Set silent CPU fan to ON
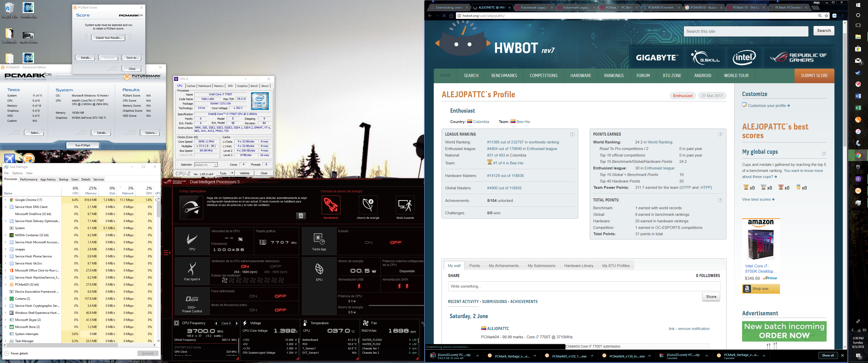Viewport: 868px width, 363px height. click(x=245, y=266)
